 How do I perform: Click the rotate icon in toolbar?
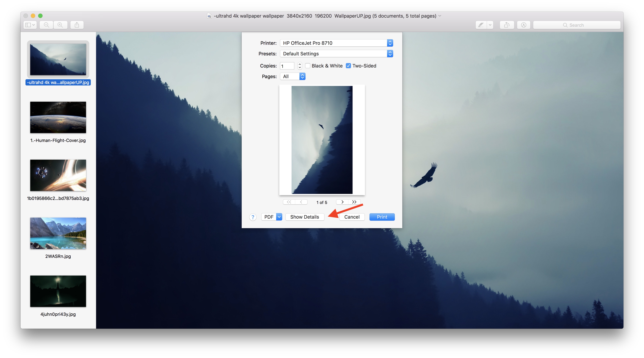[506, 25]
